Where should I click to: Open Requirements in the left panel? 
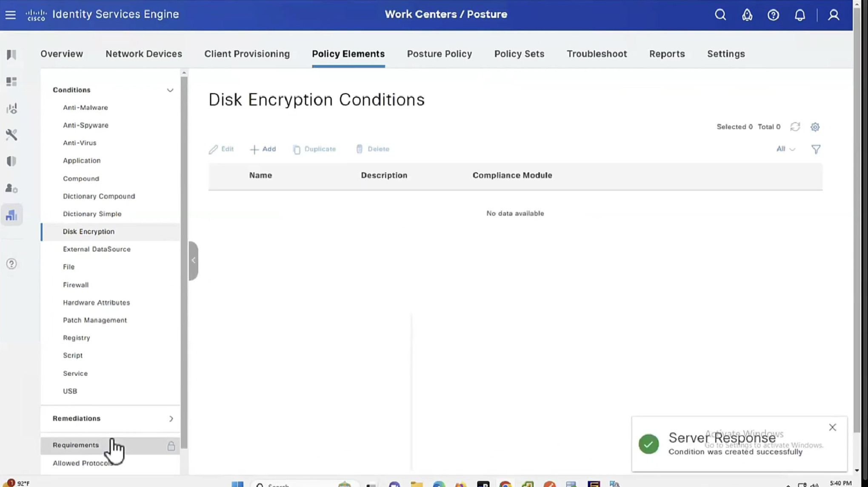point(76,445)
